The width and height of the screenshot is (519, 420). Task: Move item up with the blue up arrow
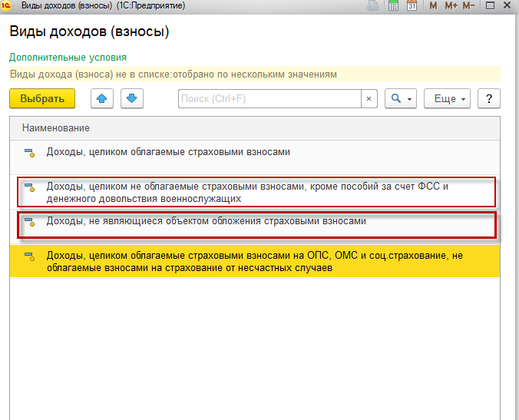tap(102, 98)
